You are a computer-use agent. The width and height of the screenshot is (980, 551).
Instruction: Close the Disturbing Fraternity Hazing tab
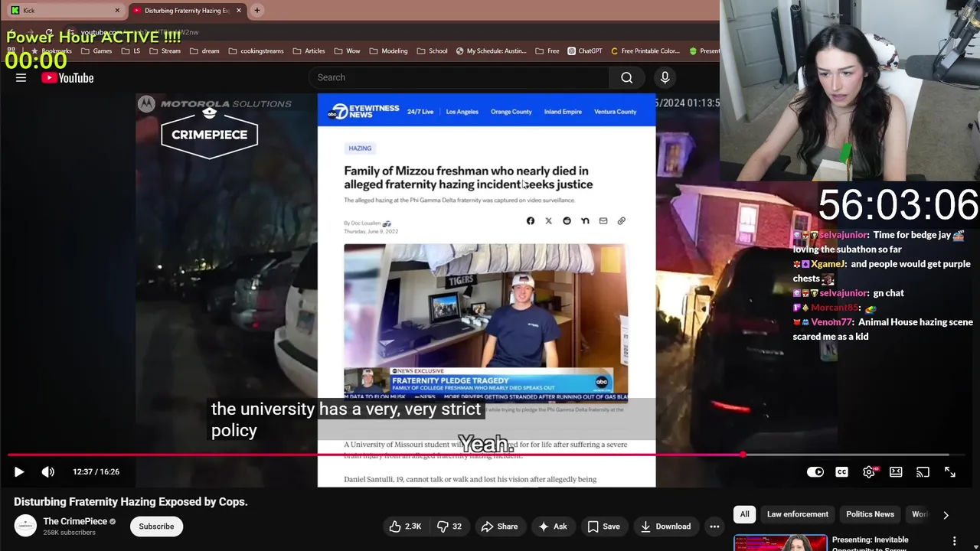click(x=238, y=11)
